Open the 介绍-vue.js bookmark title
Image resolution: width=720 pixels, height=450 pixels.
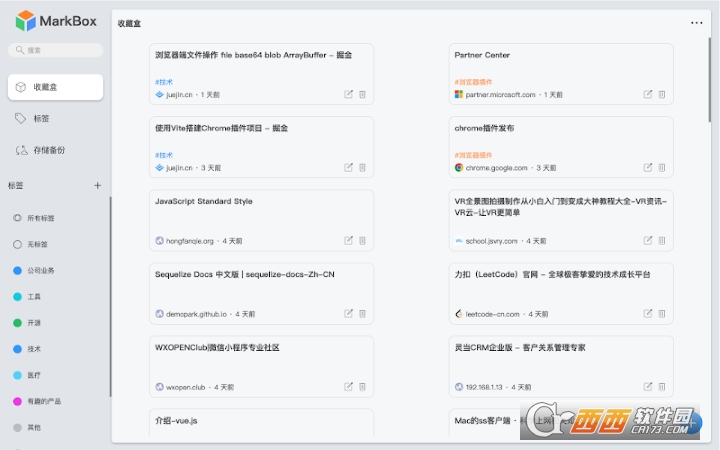pyautogui.click(x=176, y=421)
